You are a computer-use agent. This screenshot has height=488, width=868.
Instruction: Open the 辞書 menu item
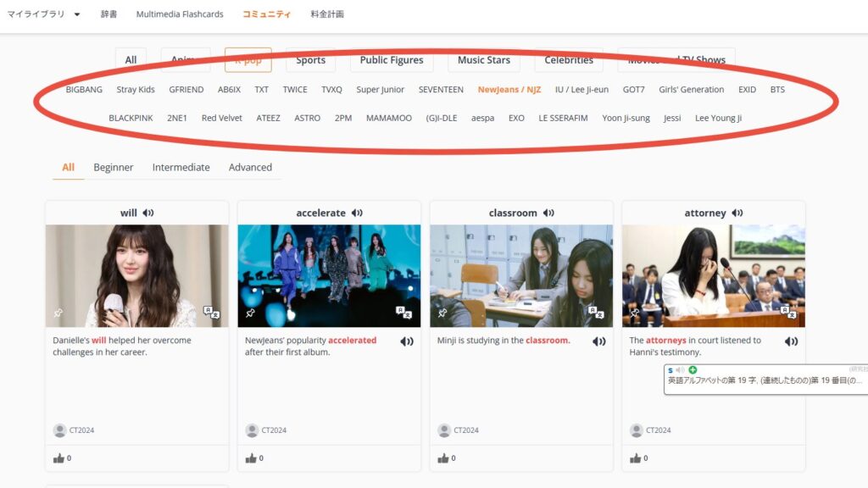(x=108, y=14)
